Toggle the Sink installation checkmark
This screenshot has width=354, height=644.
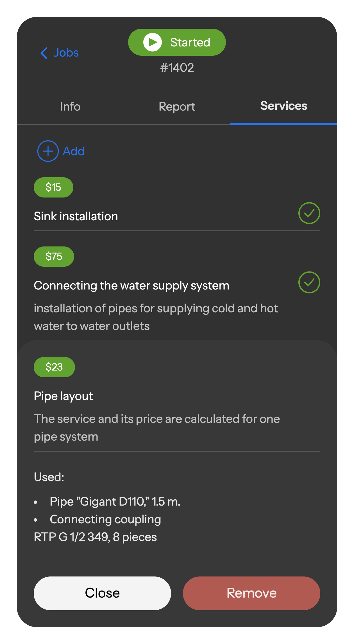click(x=309, y=213)
